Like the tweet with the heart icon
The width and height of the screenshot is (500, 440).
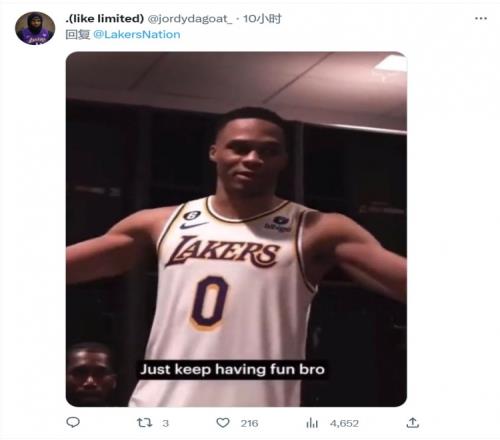223,423
